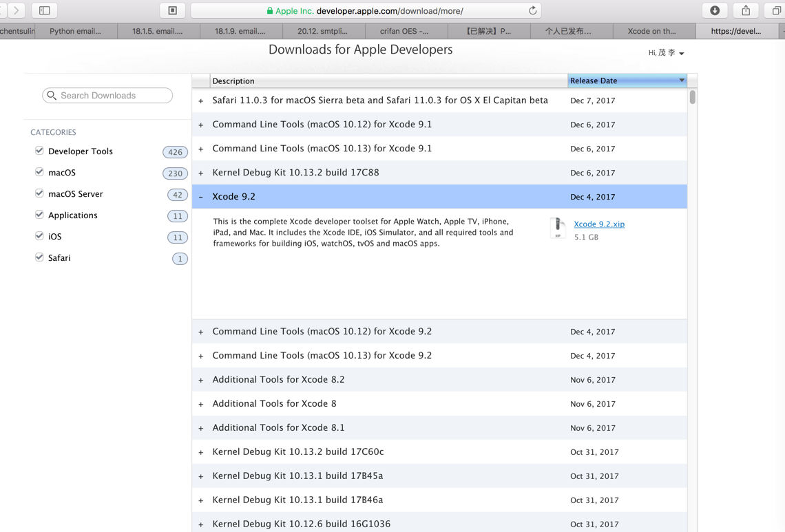Click the secure lock icon in address bar
Screen dimensions: 785x532
[270, 10]
